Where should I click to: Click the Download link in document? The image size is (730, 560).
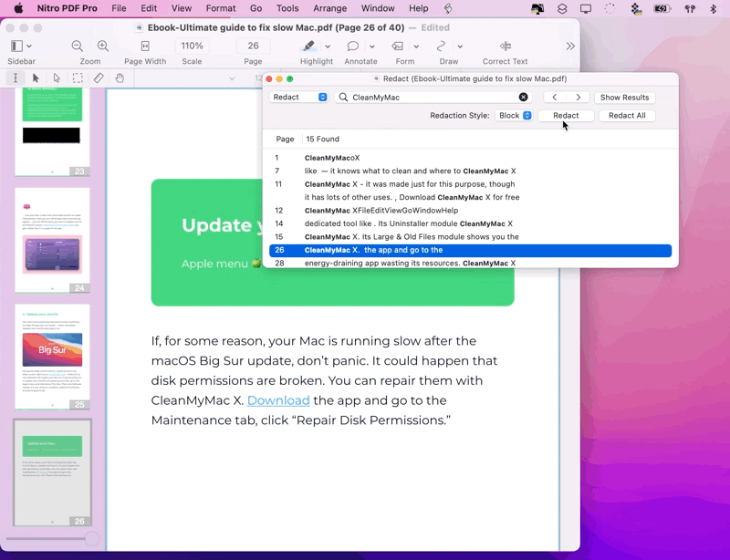coord(278,400)
